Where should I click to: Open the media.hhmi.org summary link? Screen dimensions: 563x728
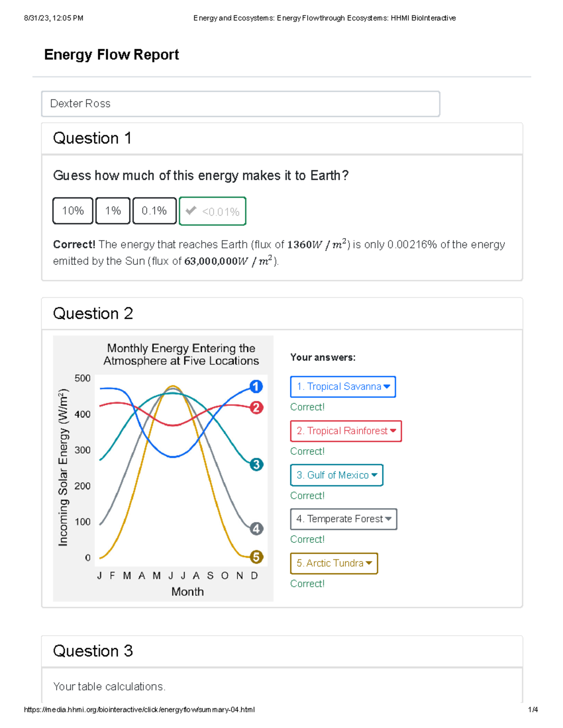point(139,710)
